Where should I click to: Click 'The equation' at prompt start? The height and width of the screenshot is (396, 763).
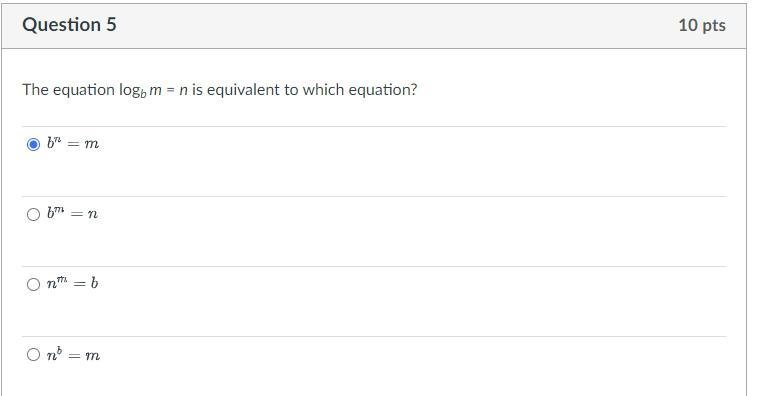[x=68, y=90]
